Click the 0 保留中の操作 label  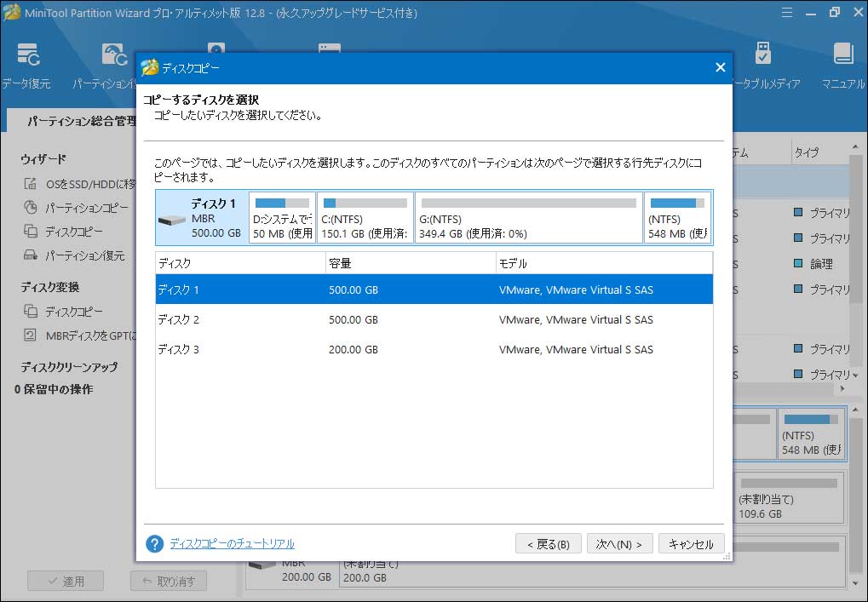click(54, 389)
